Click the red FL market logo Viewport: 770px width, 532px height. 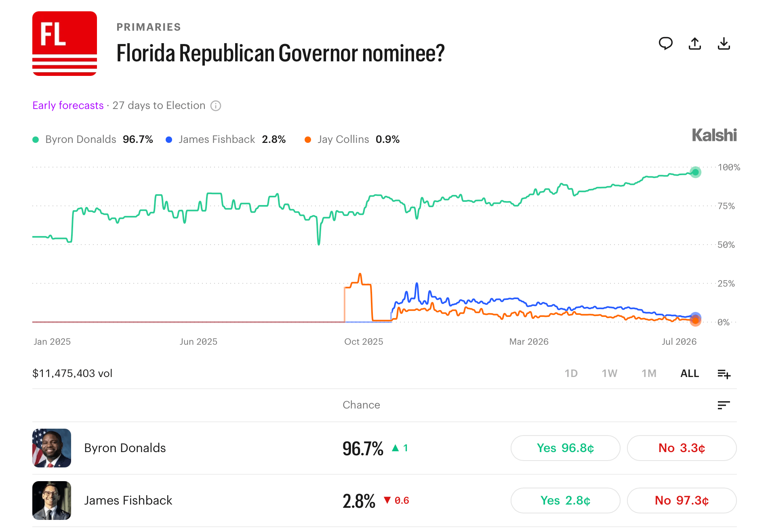click(x=65, y=44)
